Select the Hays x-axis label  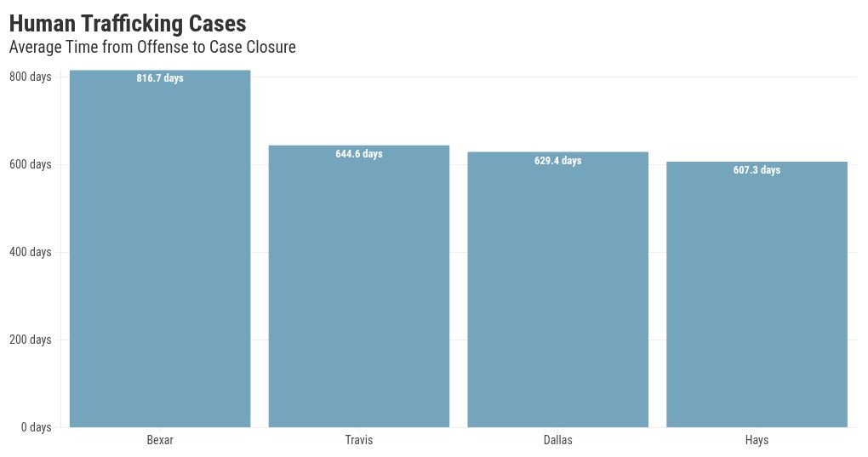(x=757, y=440)
